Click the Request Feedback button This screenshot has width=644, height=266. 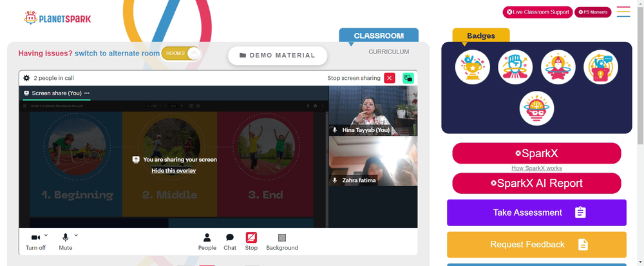[537, 245]
